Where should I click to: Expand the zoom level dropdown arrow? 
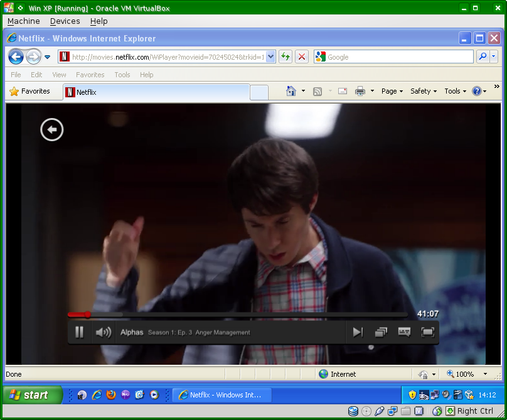pos(485,374)
